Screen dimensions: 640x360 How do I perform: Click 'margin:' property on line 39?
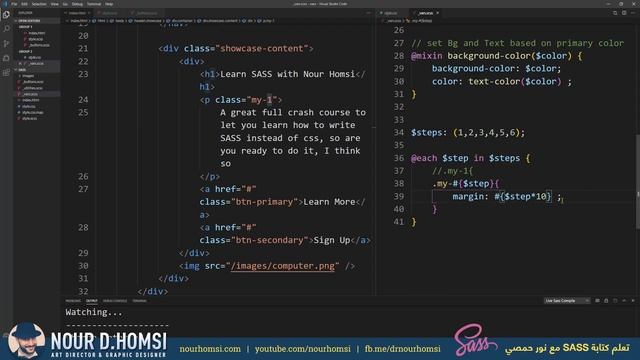point(470,196)
